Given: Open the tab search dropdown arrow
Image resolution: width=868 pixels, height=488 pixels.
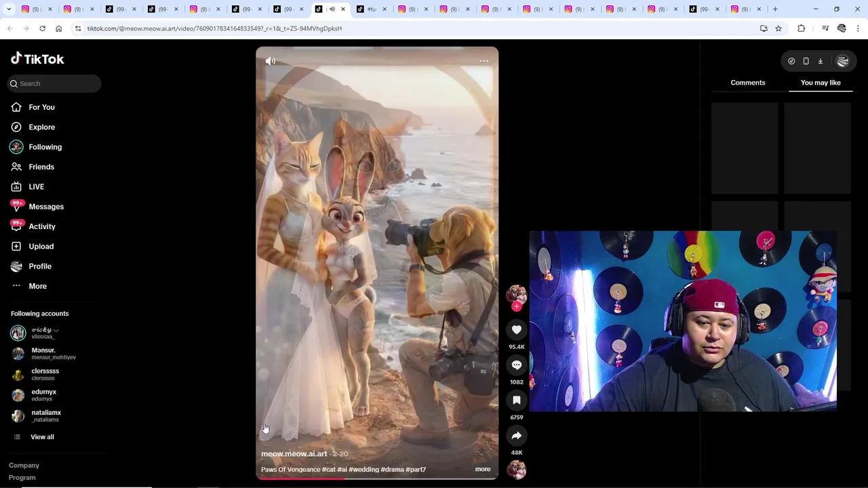Looking at the screenshot, I should coord(9,9).
